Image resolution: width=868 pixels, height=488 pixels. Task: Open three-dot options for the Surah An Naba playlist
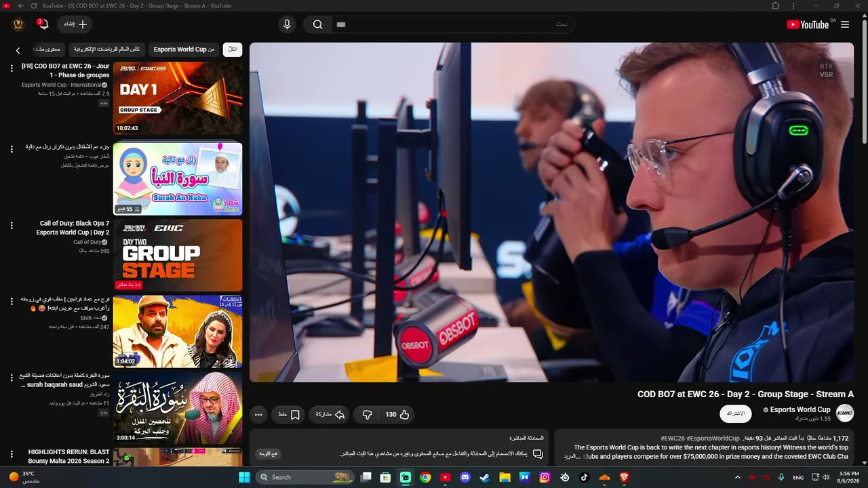[12, 149]
